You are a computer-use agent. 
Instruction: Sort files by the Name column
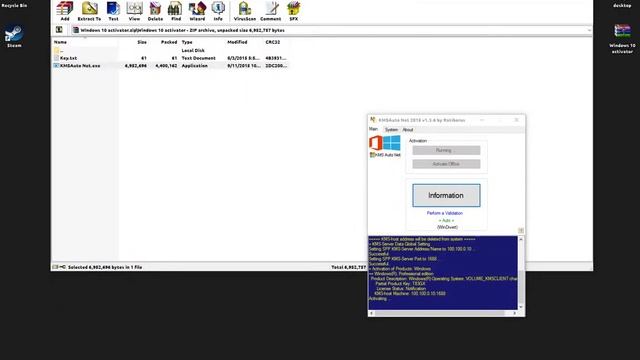click(60, 42)
